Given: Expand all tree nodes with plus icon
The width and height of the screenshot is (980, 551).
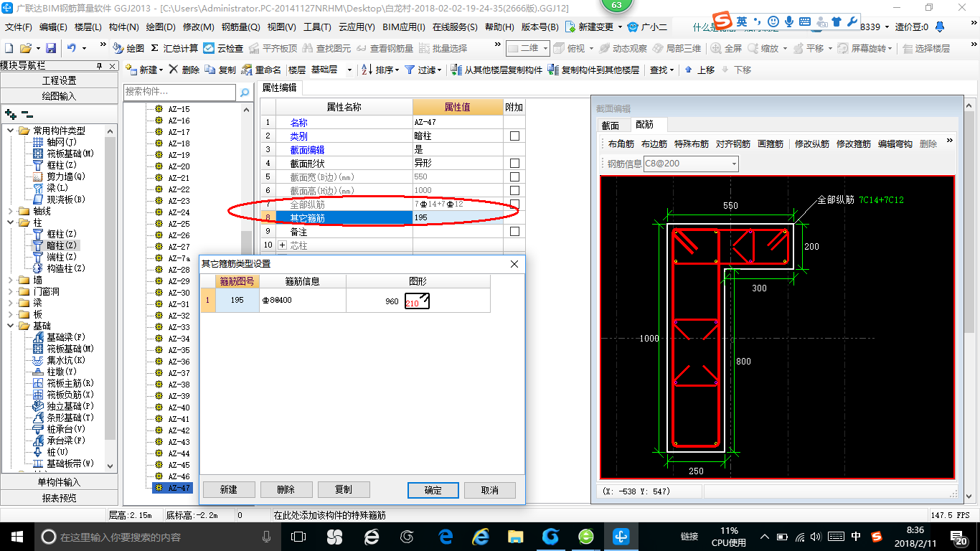Looking at the screenshot, I should pos(10,114).
